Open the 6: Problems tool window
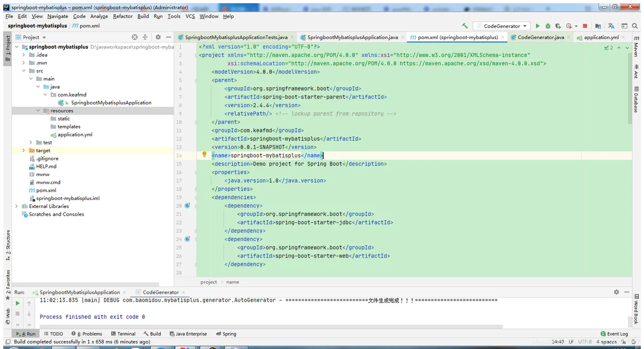 (x=87, y=334)
